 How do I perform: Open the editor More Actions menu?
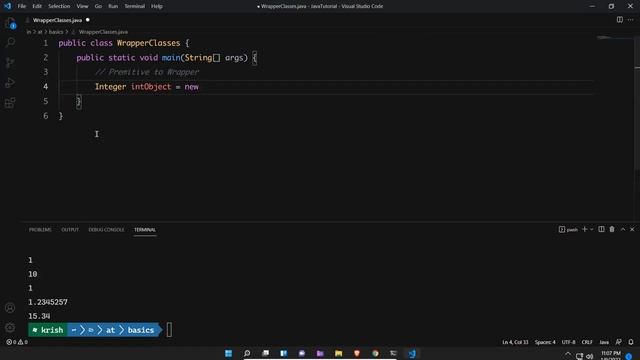[x=631, y=20]
